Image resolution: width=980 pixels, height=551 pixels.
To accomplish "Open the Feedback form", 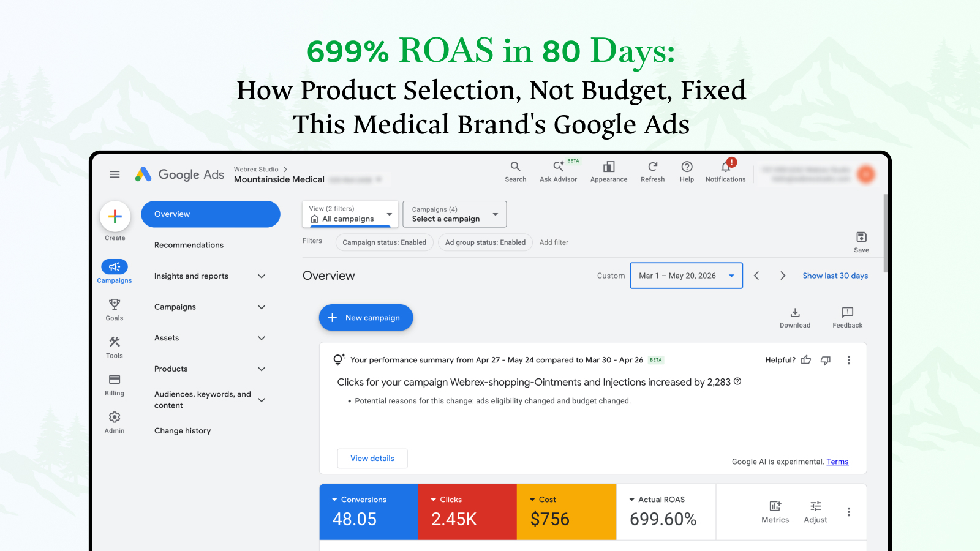I will (848, 318).
